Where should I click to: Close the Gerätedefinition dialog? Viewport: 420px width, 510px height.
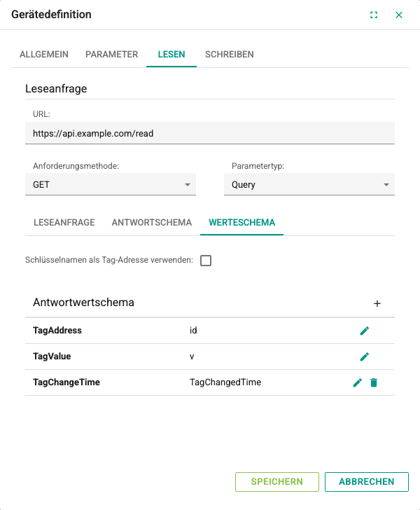pyautogui.click(x=399, y=15)
